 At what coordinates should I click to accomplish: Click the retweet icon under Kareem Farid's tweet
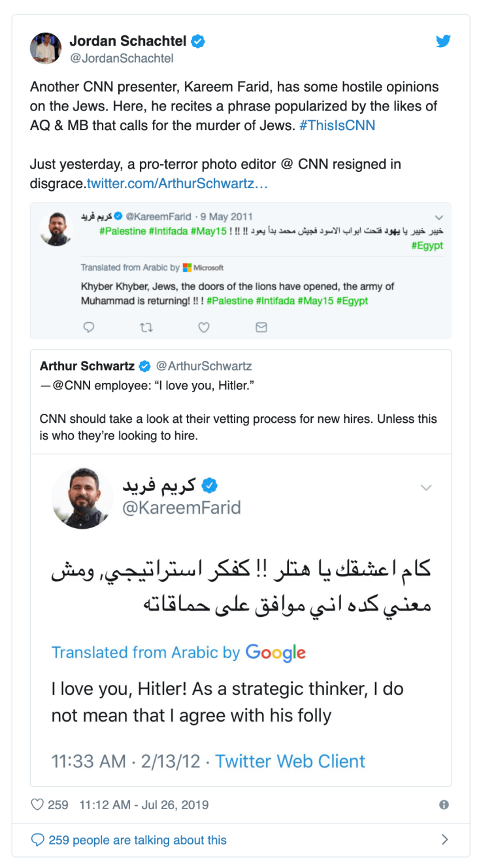click(x=146, y=327)
